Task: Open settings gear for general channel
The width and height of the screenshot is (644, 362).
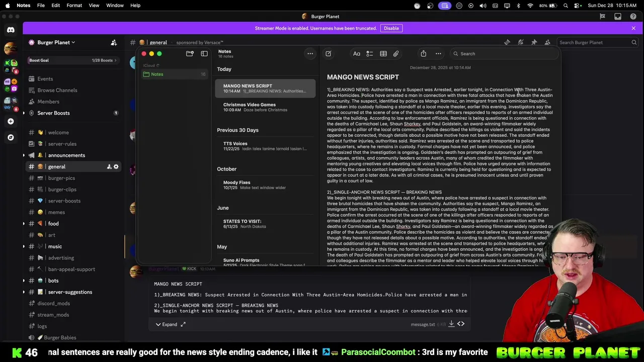Action: click(116, 167)
